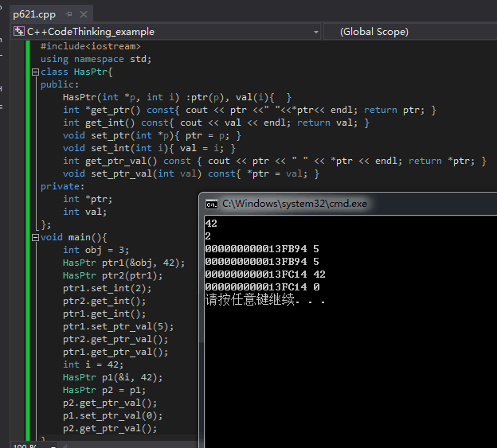Collapse the class HasPtr code block
Image resolution: width=497 pixels, height=448 pixels.
pos(34,72)
